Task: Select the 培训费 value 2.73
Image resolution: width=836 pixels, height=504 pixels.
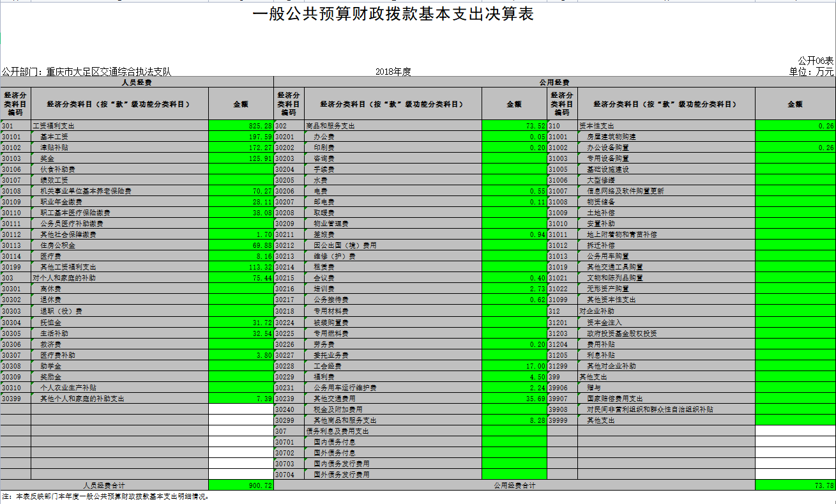Action: click(514, 289)
